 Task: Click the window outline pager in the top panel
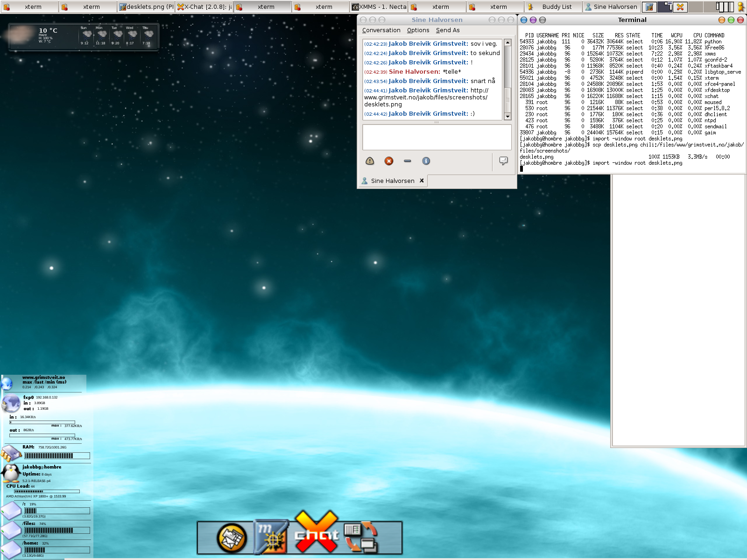click(x=725, y=7)
